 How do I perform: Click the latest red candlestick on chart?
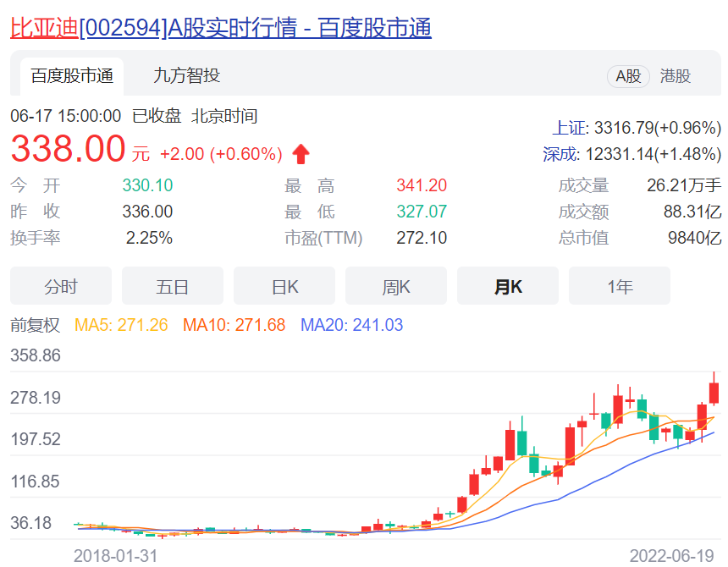714,393
